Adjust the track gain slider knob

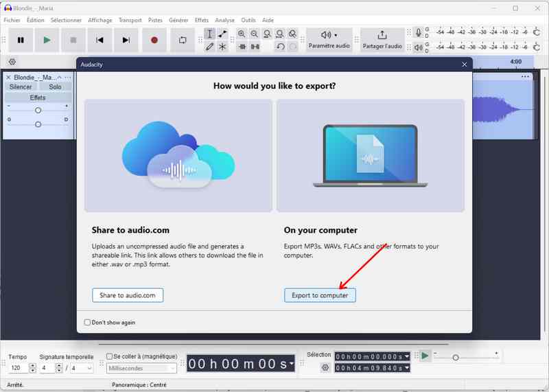click(x=38, y=111)
